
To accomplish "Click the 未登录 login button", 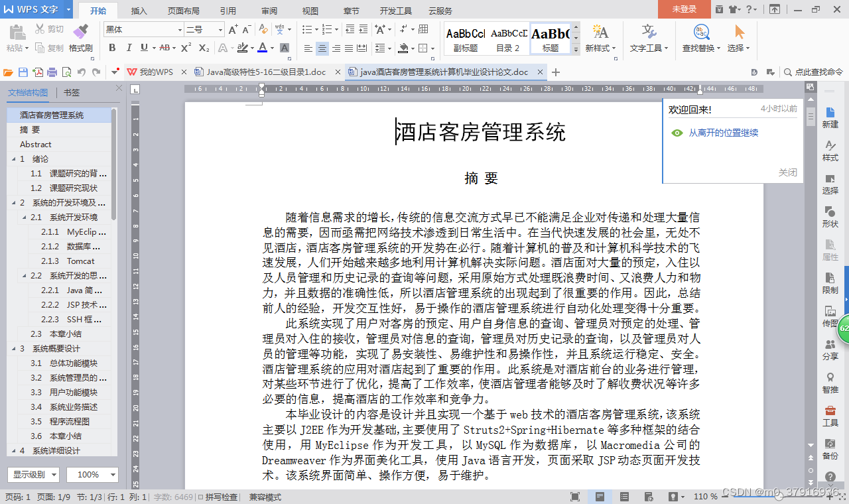I will coord(684,9).
